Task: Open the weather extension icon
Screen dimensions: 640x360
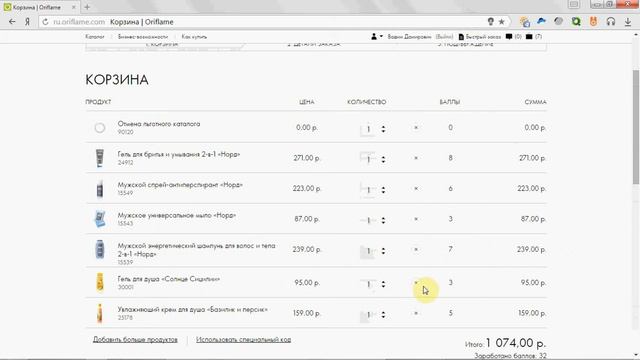Action: coord(525,22)
